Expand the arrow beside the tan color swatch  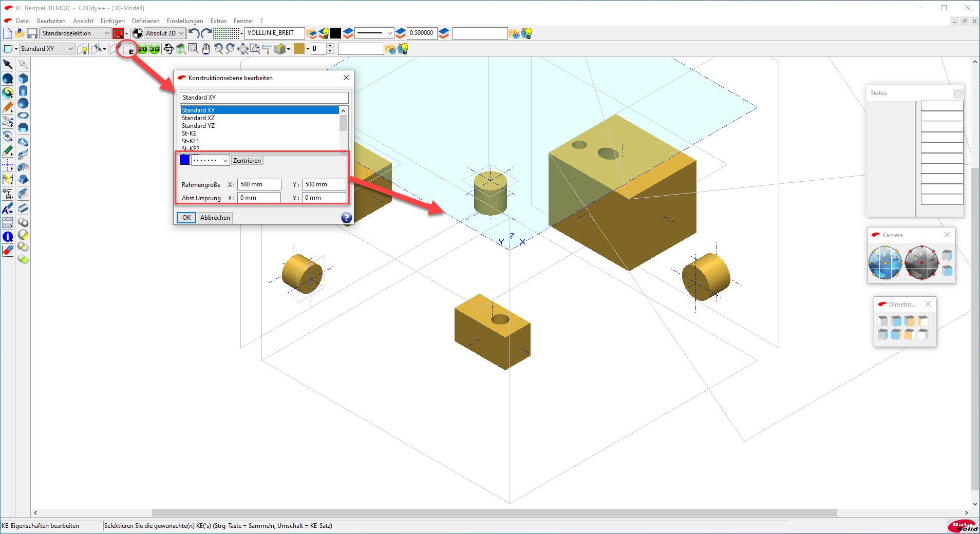point(308,49)
